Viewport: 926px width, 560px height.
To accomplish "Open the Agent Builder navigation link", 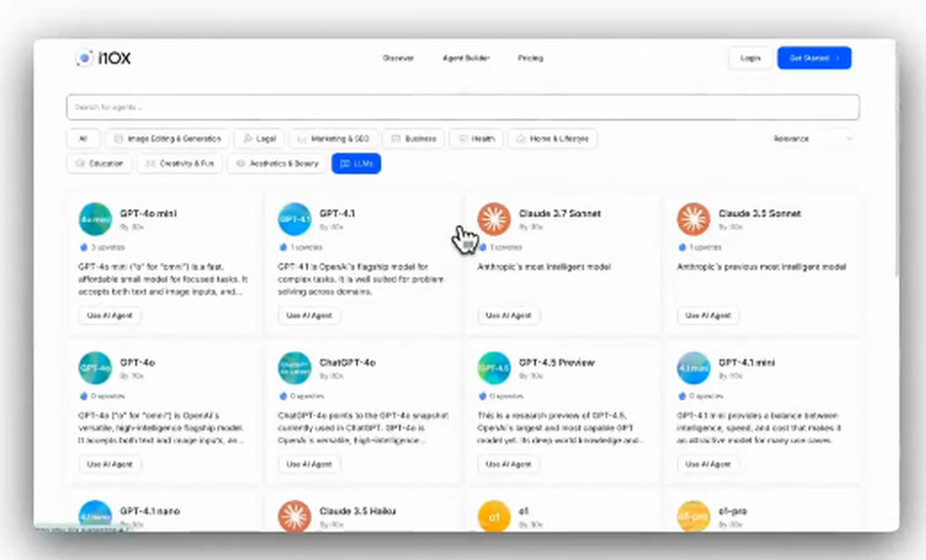I will coord(466,57).
